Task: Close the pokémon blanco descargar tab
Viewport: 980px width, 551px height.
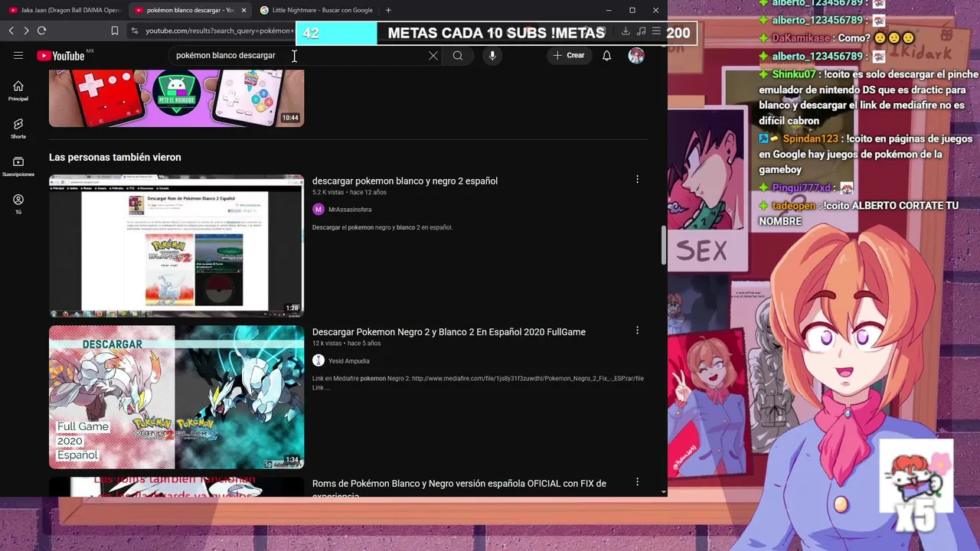Action: pyautogui.click(x=244, y=10)
